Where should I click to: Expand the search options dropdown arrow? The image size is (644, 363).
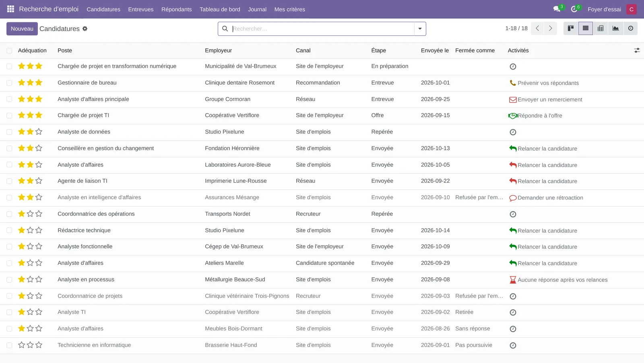(x=420, y=29)
